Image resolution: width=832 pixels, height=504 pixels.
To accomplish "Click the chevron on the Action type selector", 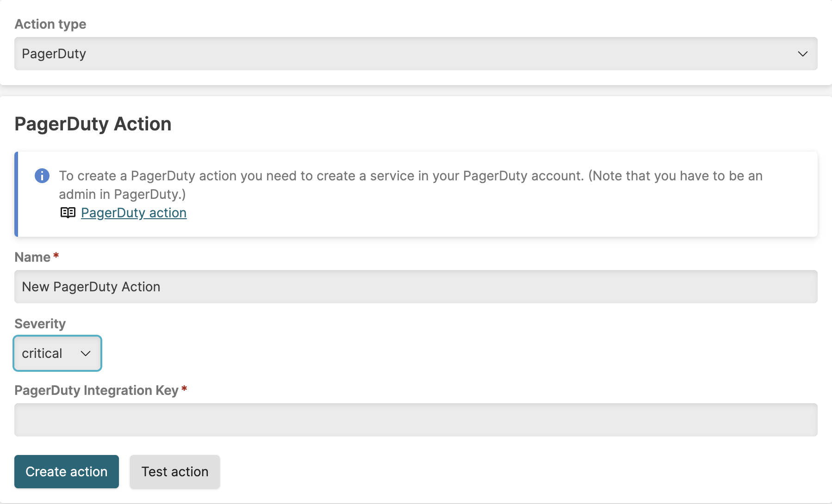I will 803,53.
